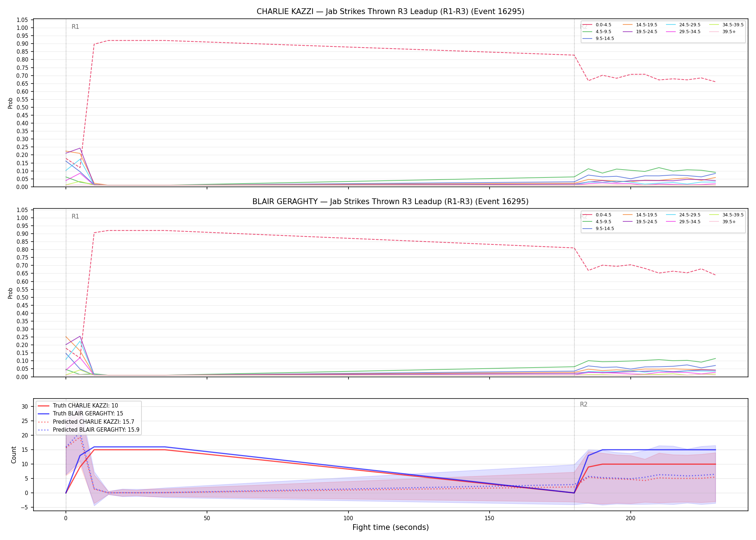This screenshot has height=540, width=756.
Task: Click the R2 round marker in the Count chart
Action: point(584,404)
